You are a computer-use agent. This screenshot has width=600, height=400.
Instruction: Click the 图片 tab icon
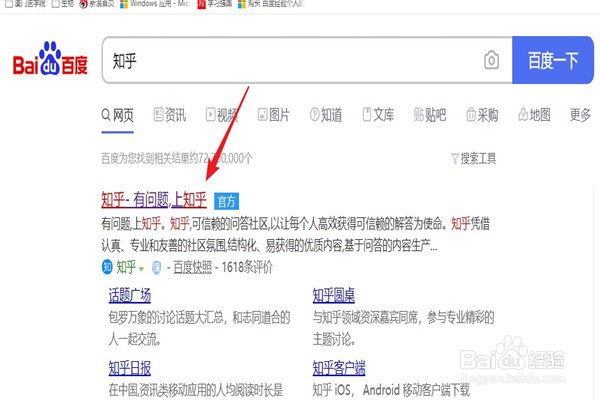point(262,114)
